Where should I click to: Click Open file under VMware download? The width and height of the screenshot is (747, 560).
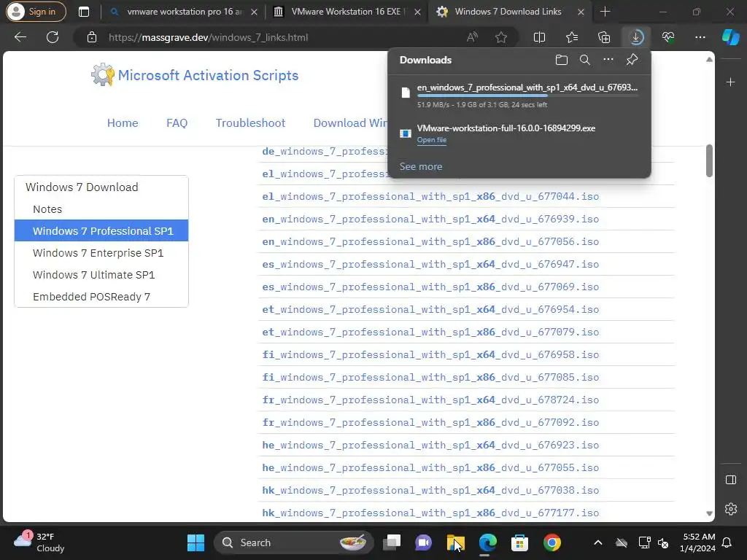tap(432, 140)
